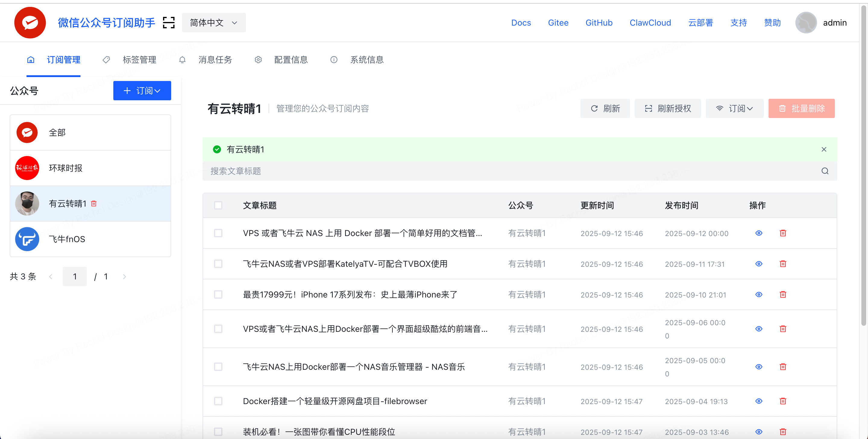This screenshot has height=439, width=868.
Task: Toggle the select-all checkbox in table header
Action: coord(218,205)
